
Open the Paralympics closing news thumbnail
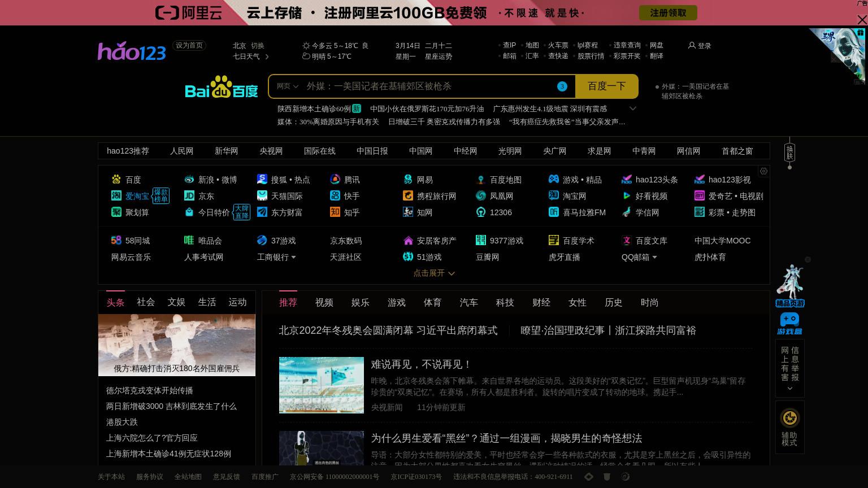322,385
